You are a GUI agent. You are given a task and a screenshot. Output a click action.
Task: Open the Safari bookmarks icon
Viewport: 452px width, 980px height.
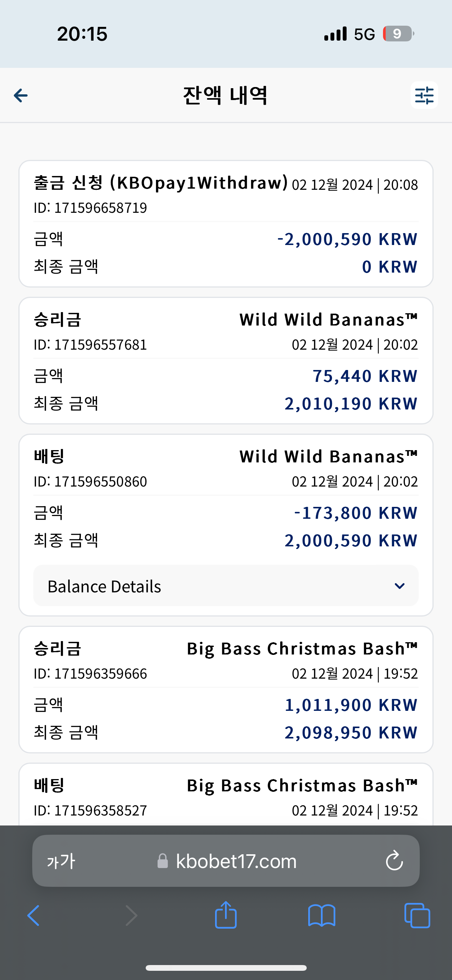[322, 916]
